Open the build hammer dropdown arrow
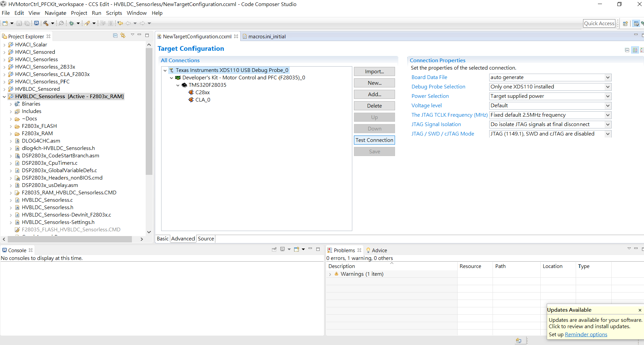This screenshot has width=644, height=345. point(52,23)
